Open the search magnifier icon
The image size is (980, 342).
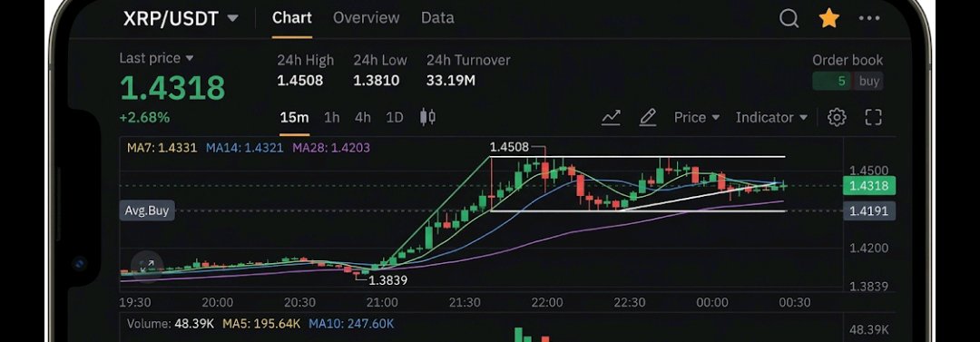coord(789,18)
